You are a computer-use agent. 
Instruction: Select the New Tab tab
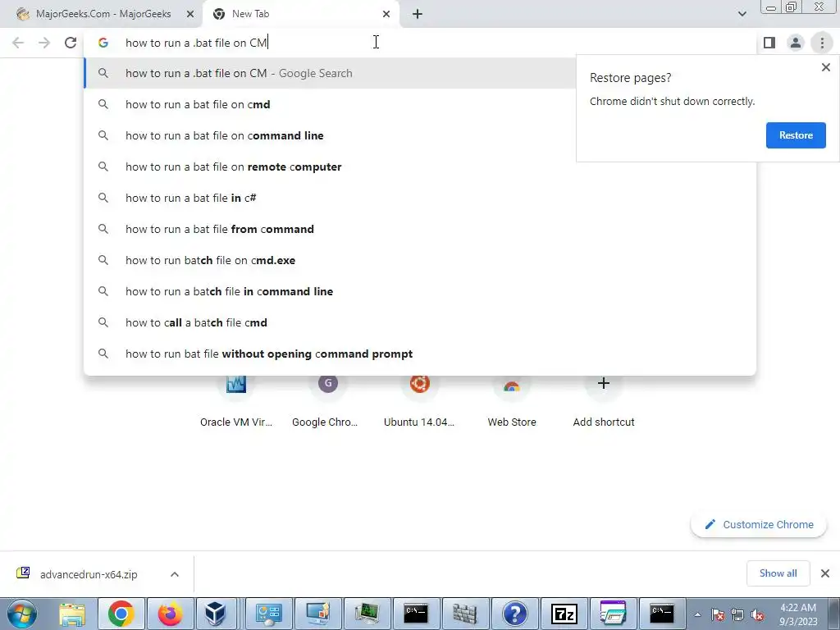coord(301,14)
